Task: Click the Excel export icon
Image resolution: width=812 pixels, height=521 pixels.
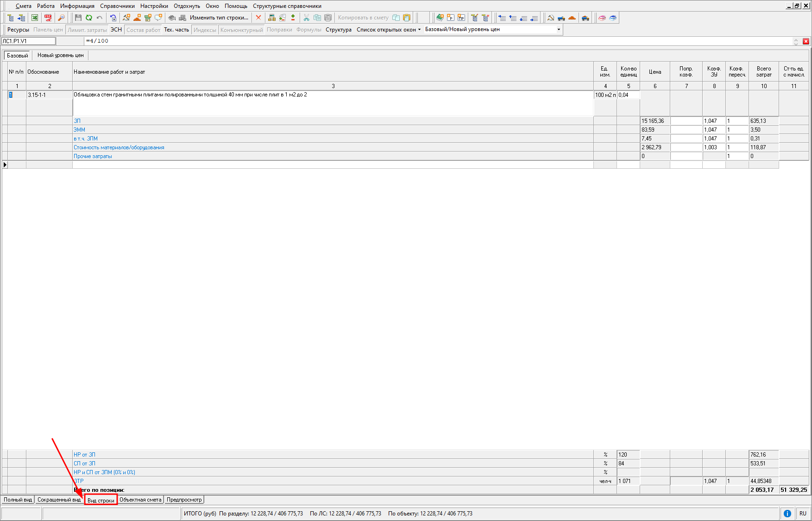Action: [x=35, y=18]
